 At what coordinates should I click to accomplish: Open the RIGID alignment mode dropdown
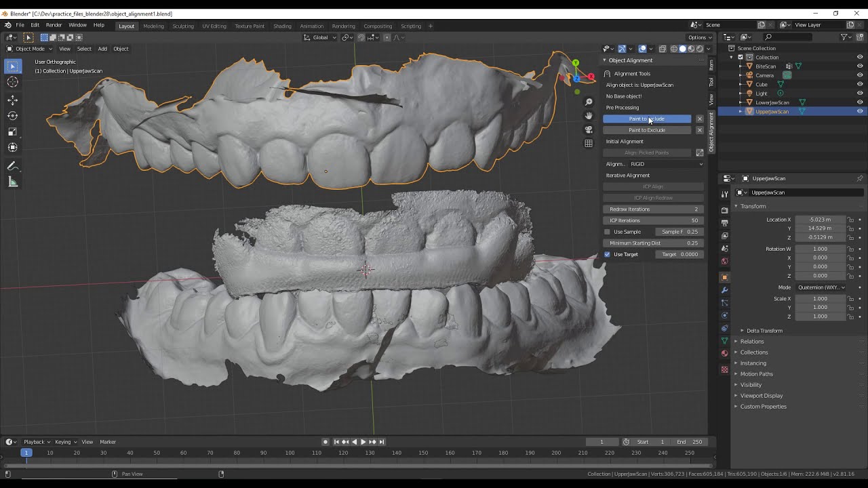pyautogui.click(x=667, y=164)
